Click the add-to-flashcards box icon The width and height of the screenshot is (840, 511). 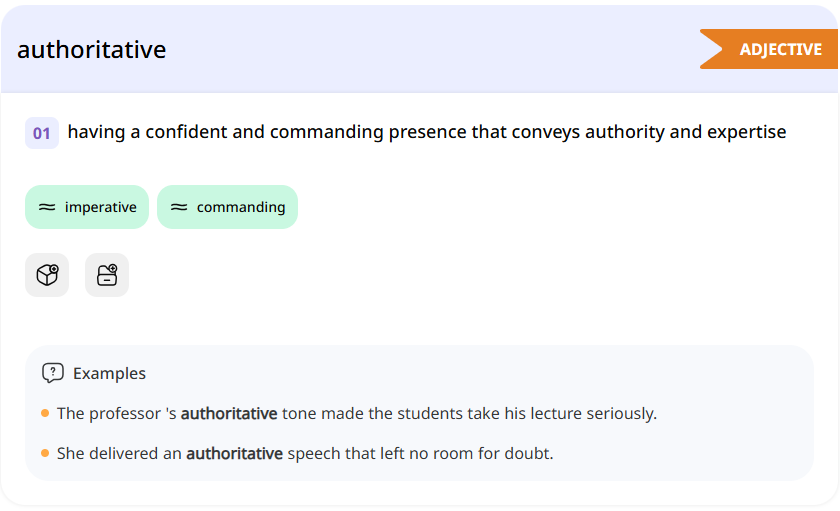click(107, 275)
